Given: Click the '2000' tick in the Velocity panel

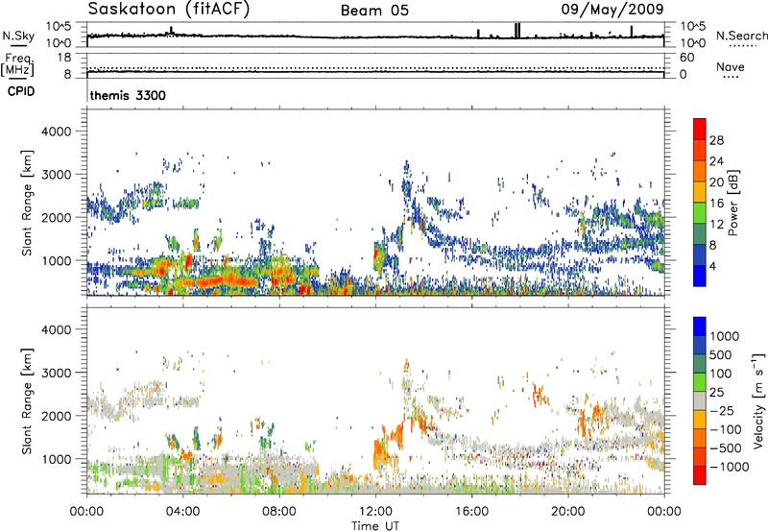Looking at the screenshot, I should click(56, 416).
